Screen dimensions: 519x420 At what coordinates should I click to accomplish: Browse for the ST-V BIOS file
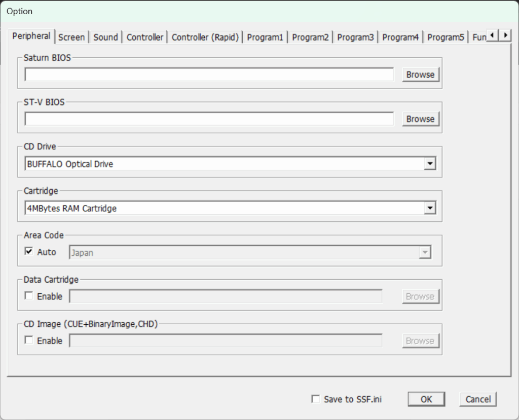(420, 119)
